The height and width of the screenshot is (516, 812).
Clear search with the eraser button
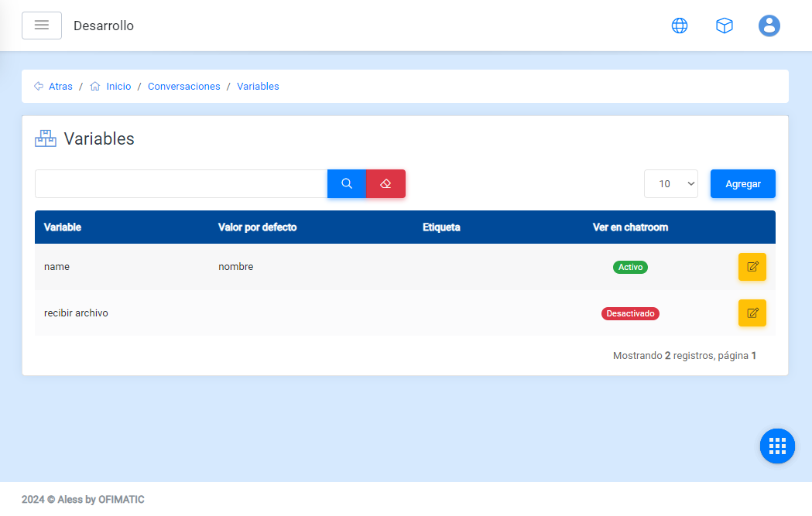[x=385, y=184]
